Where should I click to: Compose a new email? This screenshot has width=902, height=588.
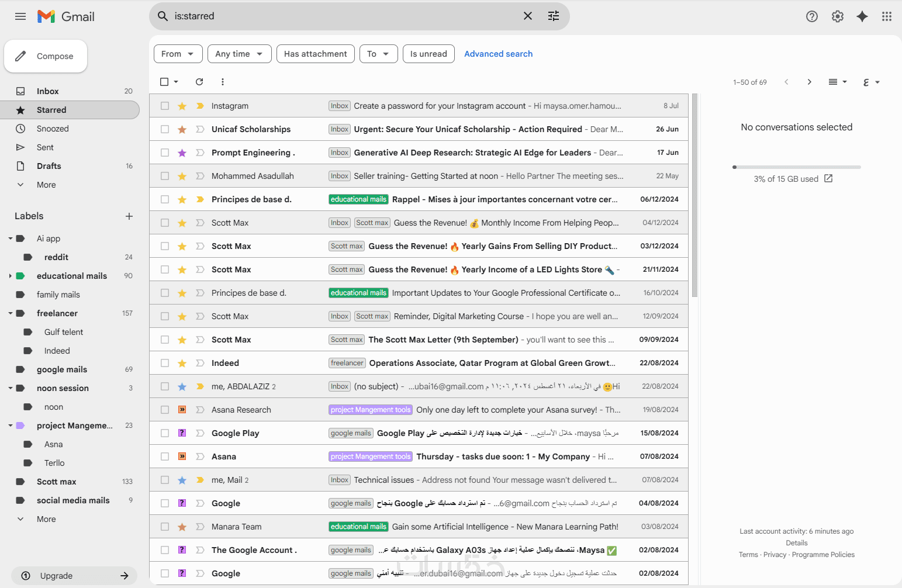coord(46,56)
